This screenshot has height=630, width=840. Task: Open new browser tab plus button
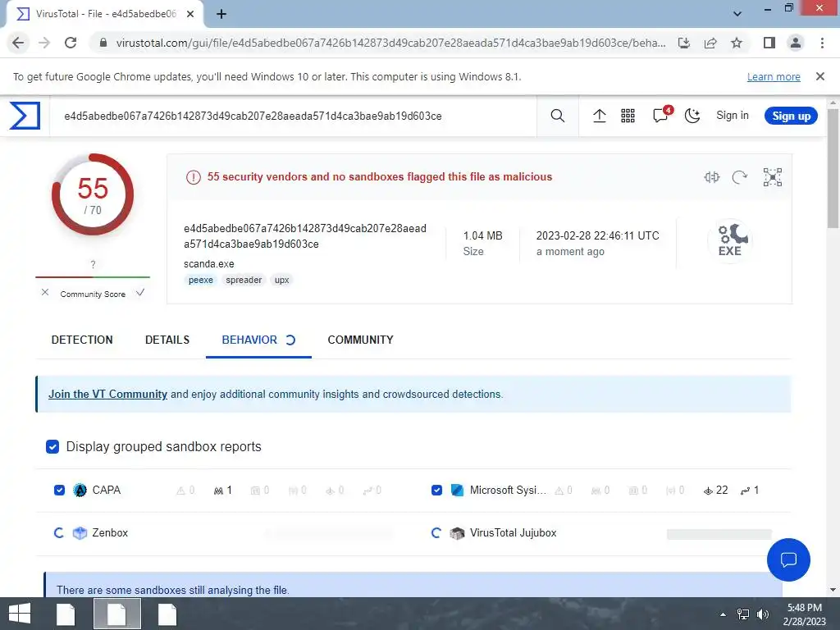click(x=221, y=14)
